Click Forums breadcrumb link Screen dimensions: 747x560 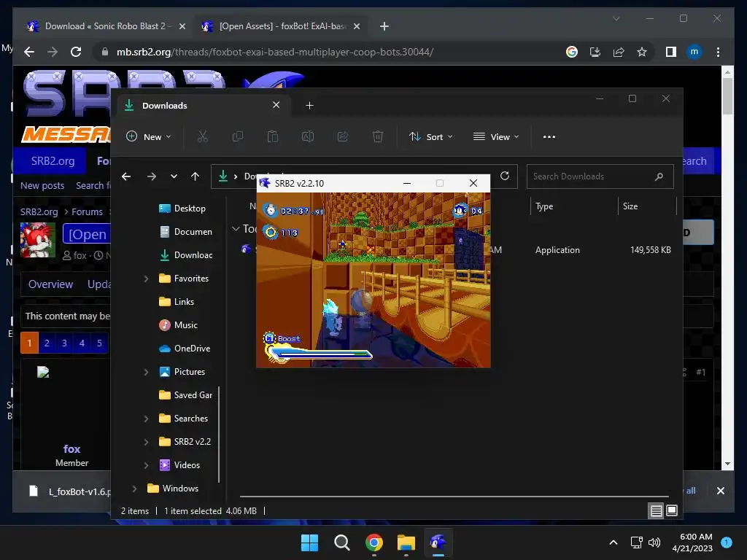pos(88,212)
